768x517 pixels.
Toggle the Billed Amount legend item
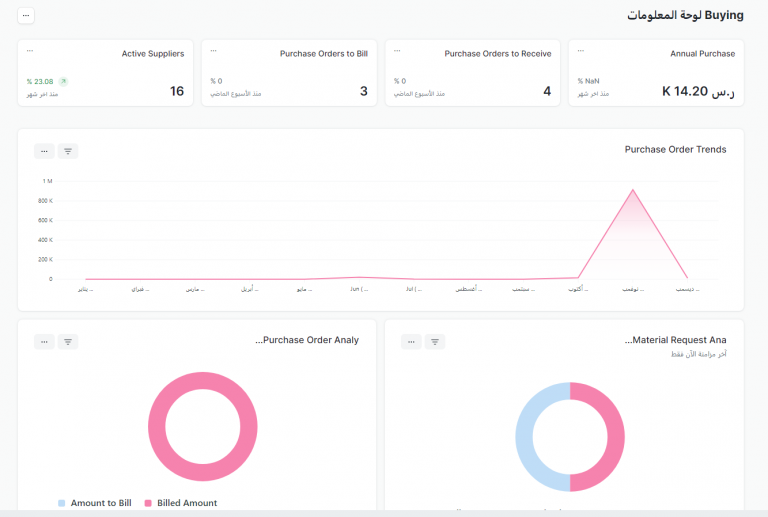(x=181, y=503)
